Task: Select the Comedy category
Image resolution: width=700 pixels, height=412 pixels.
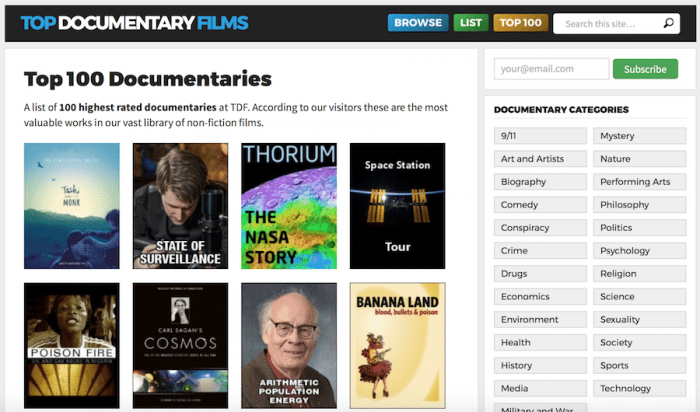Action: (x=540, y=204)
